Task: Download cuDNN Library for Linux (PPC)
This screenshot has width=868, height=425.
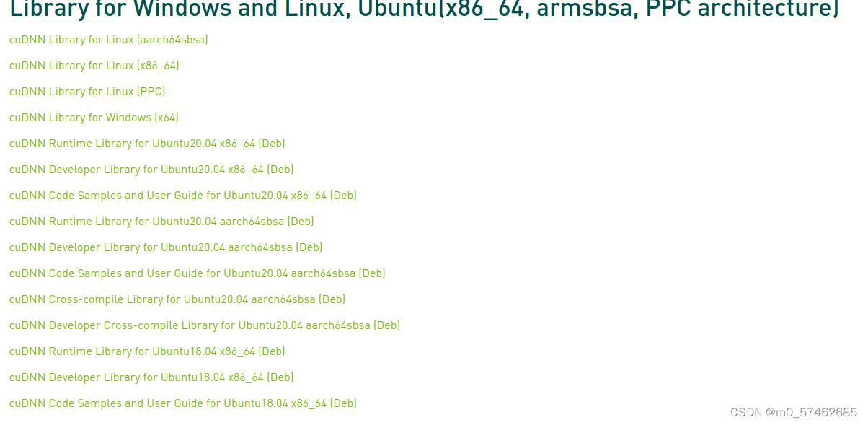Action: [x=87, y=92]
